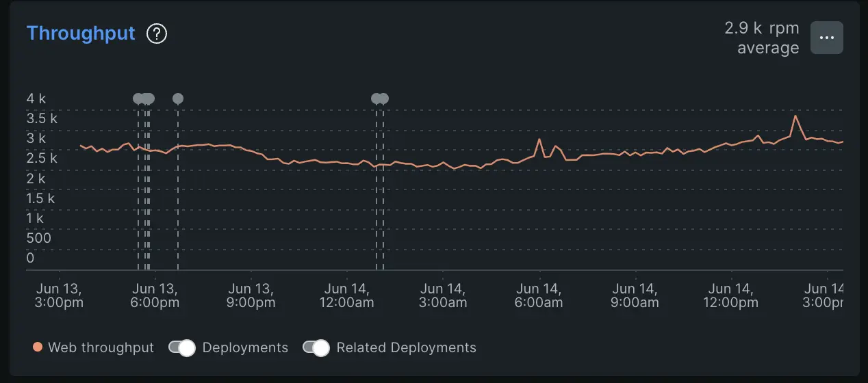The image size is (868, 383).
Task: Click the Jun 14 3:00am time axis label
Action: click(442, 295)
